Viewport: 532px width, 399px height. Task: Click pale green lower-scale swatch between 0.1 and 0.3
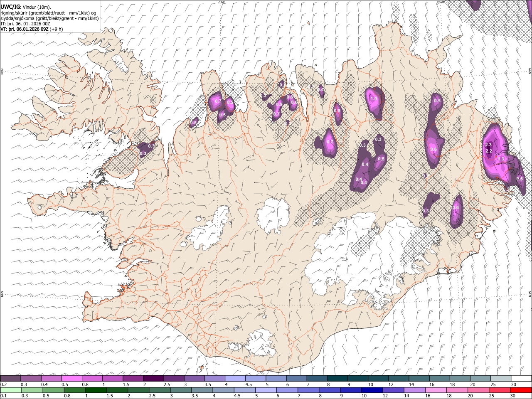click(10, 390)
